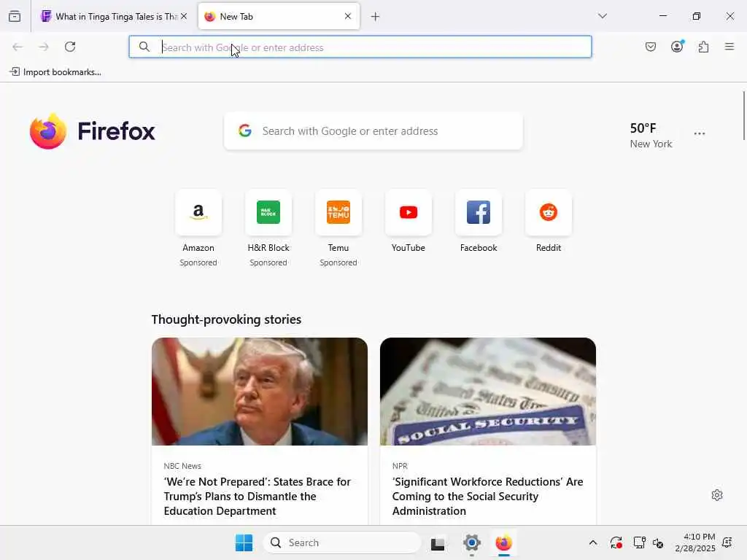Open the application hamburger menu
Viewport: 747px width, 560px height.
[729, 47]
